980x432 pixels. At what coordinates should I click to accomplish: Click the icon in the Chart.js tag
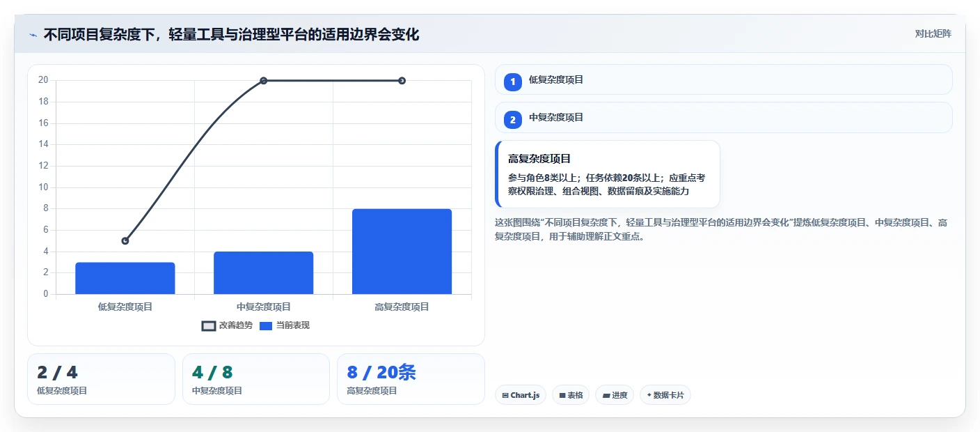505,396
